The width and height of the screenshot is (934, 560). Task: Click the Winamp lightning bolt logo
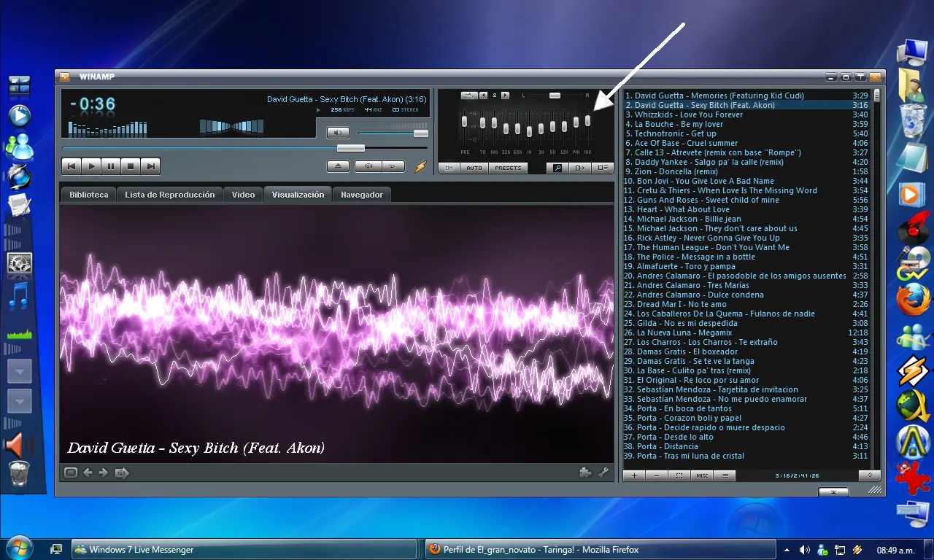tap(420, 167)
